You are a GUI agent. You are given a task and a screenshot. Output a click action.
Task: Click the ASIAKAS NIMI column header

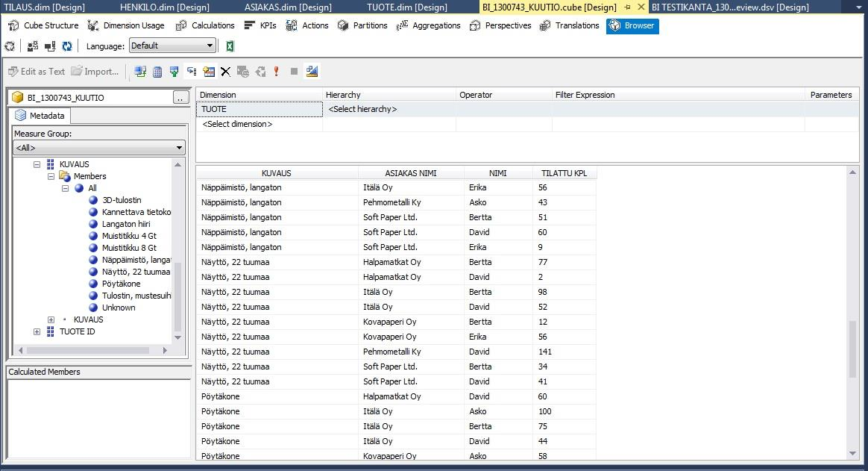tap(411, 173)
